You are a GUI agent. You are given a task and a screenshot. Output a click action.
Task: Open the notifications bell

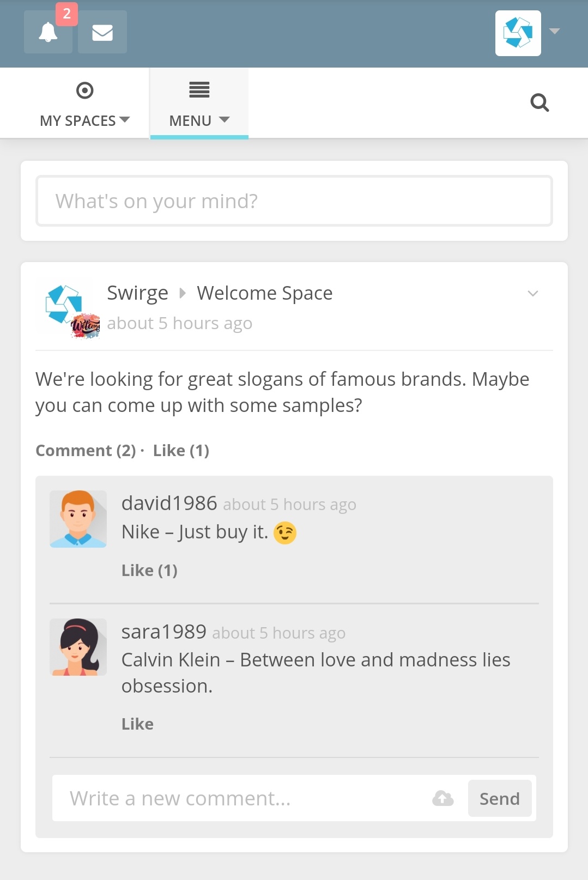48,32
